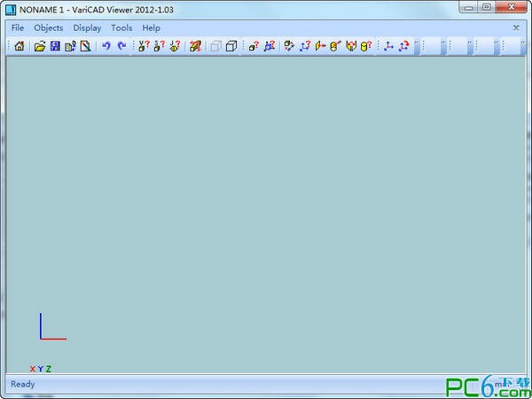Open the Display menu
Viewport: 532px width, 399px height.
click(87, 27)
